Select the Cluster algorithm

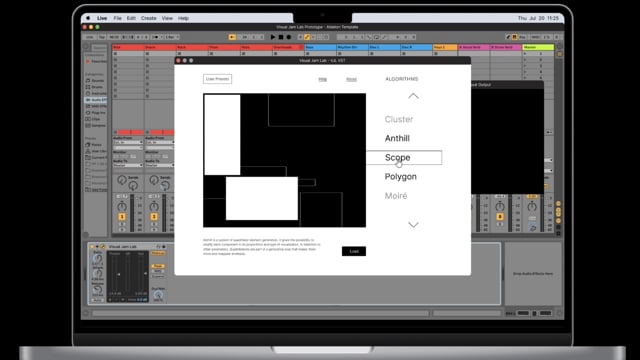tap(399, 119)
